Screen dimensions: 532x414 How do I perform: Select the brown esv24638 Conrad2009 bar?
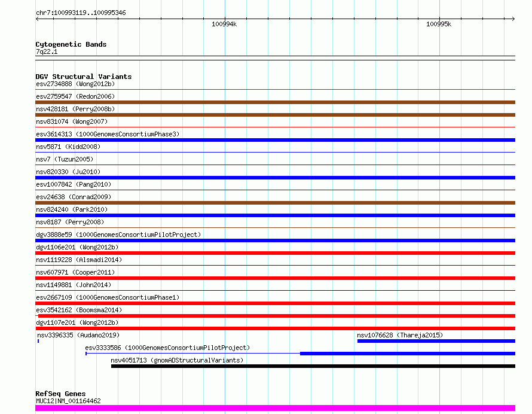[275, 203]
